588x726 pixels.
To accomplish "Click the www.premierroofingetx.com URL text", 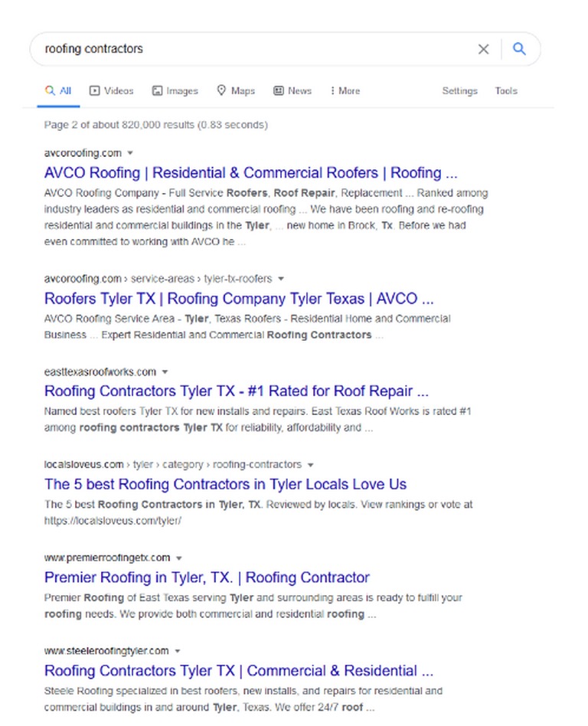I will [x=107, y=558].
